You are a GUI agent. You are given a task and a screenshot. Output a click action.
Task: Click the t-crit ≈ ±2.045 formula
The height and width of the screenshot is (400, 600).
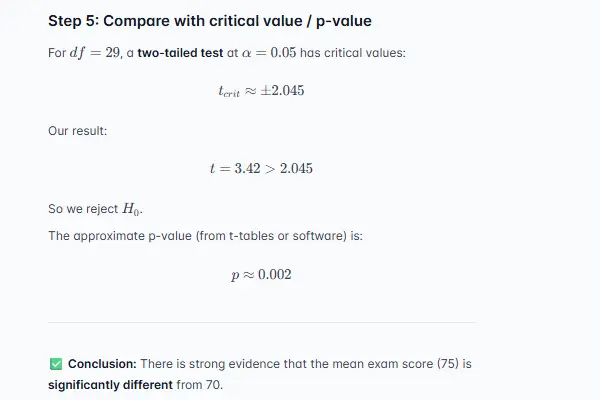pos(261,91)
